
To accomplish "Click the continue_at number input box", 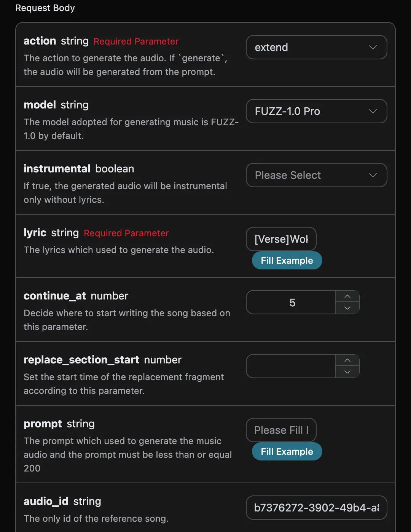I will click(x=291, y=303).
